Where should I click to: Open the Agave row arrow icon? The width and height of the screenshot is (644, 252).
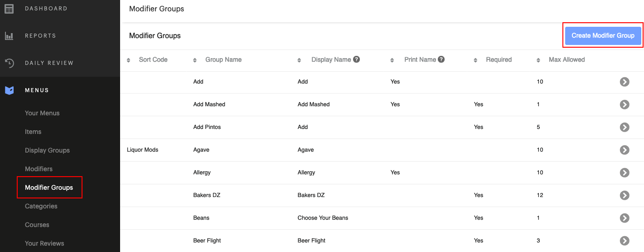pos(625,150)
